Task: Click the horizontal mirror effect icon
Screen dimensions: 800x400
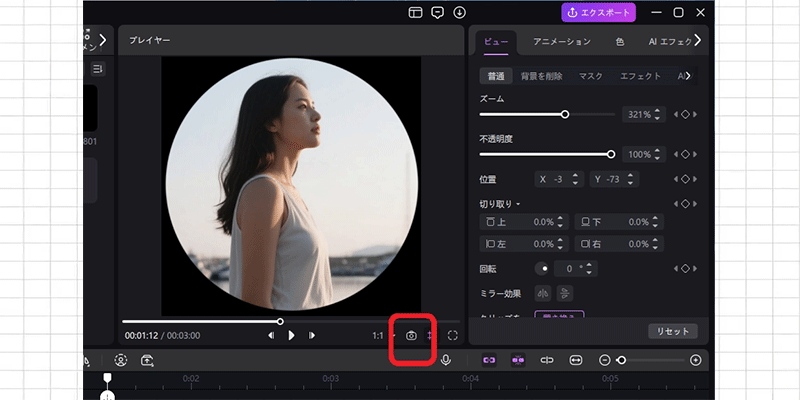Action: (x=543, y=293)
